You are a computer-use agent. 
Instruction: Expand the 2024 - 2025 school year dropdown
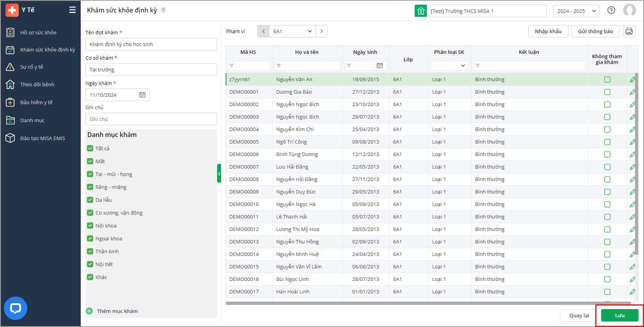click(x=576, y=11)
